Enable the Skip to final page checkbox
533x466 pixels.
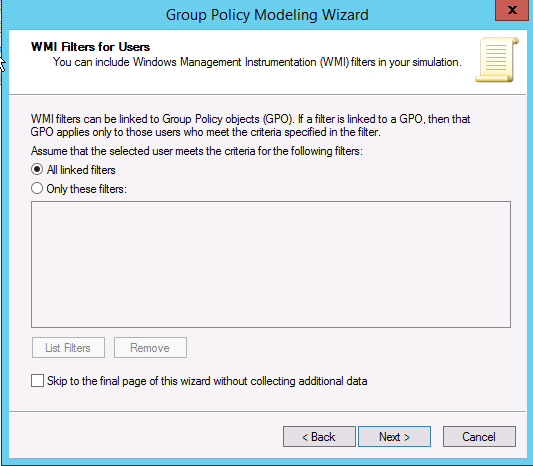pyautogui.click(x=37, y=381)
